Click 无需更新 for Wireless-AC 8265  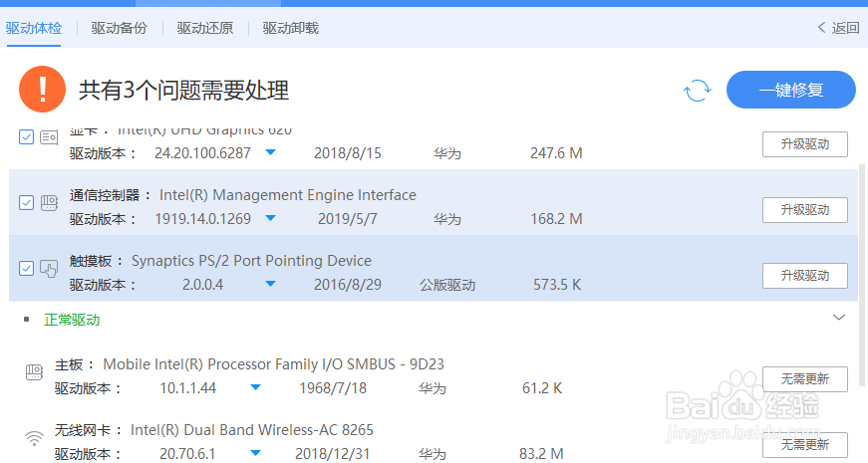tap(805, 445)
